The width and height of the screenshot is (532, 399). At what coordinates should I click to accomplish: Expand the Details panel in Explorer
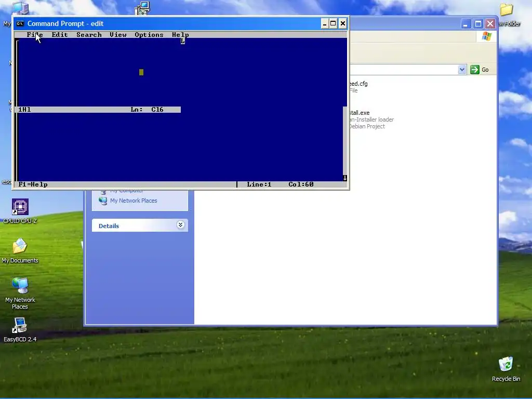(x=180, y=225)
